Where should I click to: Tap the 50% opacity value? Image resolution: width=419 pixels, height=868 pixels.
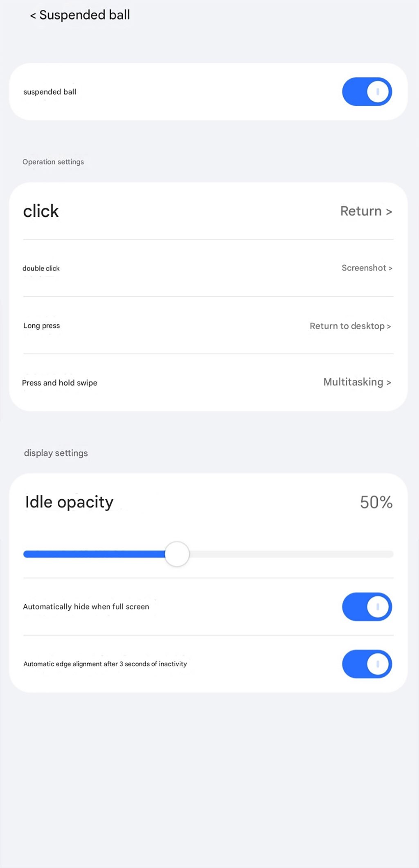coord(376,502)
